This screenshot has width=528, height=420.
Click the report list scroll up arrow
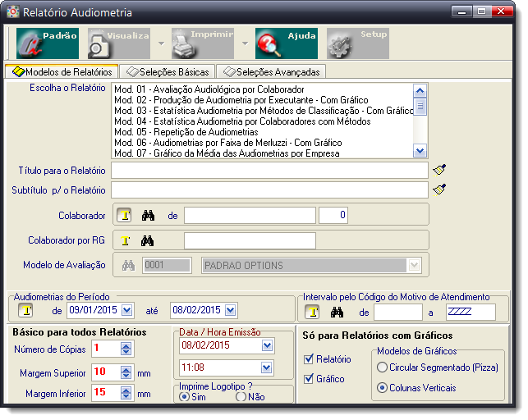click(420, 90)
